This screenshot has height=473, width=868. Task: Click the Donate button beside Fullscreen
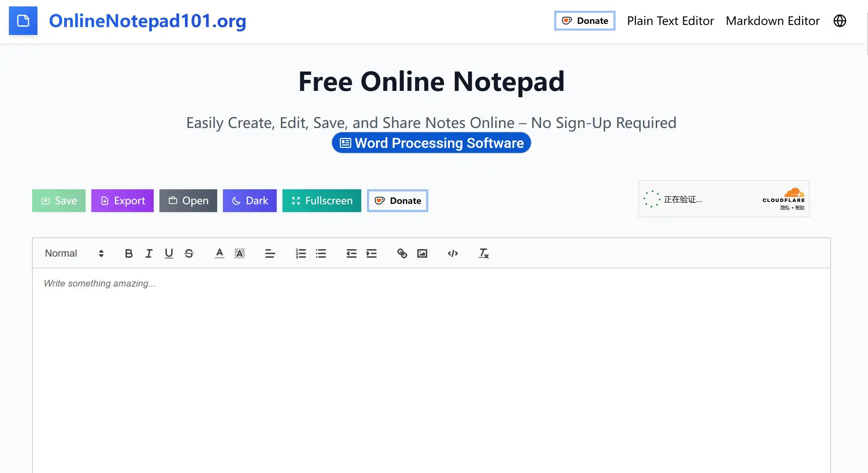(398, 201)
